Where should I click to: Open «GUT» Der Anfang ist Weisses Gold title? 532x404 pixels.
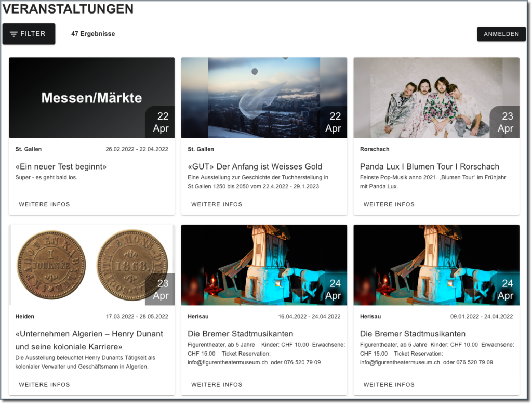tap(255, 166)
